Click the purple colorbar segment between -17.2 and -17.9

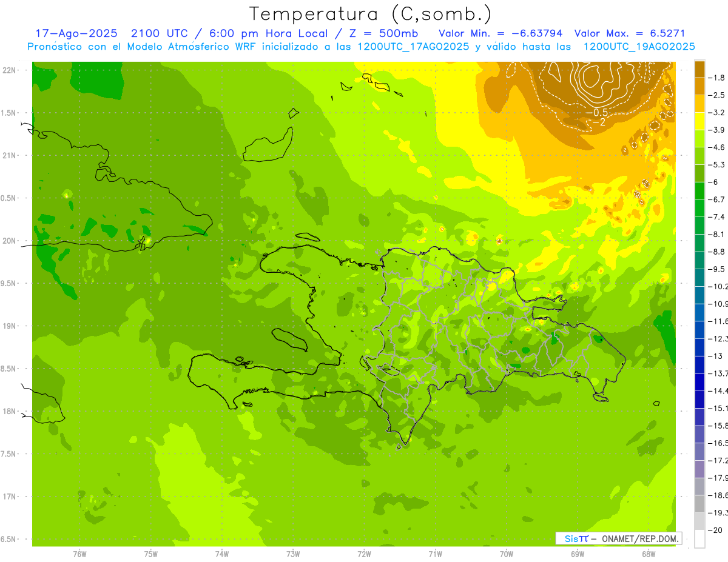(x=699, y=469)
